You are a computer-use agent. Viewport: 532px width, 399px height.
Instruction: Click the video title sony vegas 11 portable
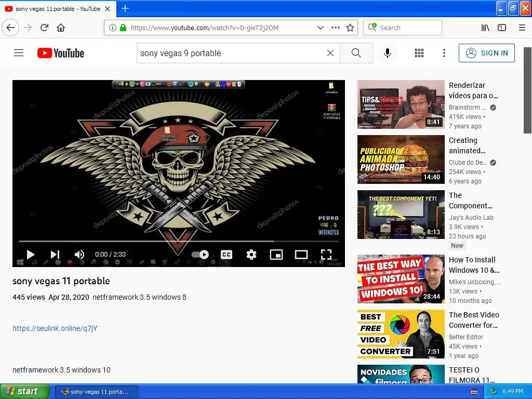coord(61,281)
